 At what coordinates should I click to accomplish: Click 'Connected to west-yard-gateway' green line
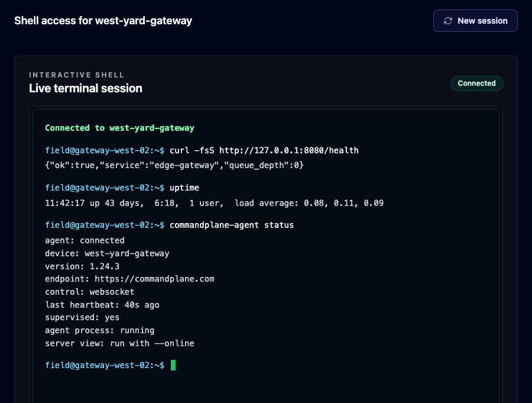coord(119,128)
